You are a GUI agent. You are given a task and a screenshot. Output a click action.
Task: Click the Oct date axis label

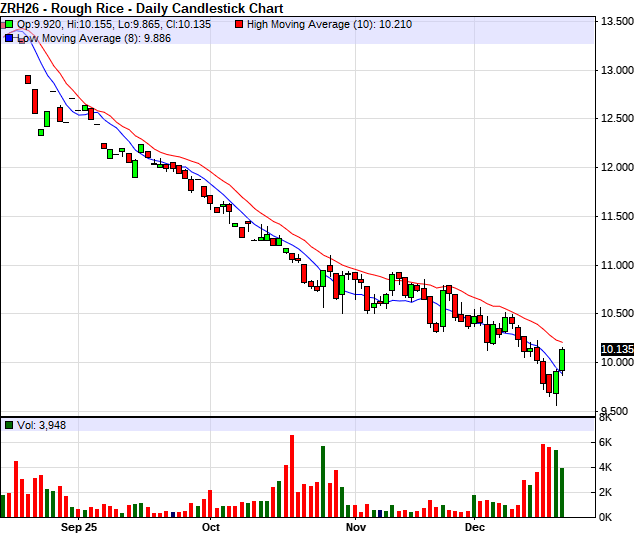[x=210, y=525]
